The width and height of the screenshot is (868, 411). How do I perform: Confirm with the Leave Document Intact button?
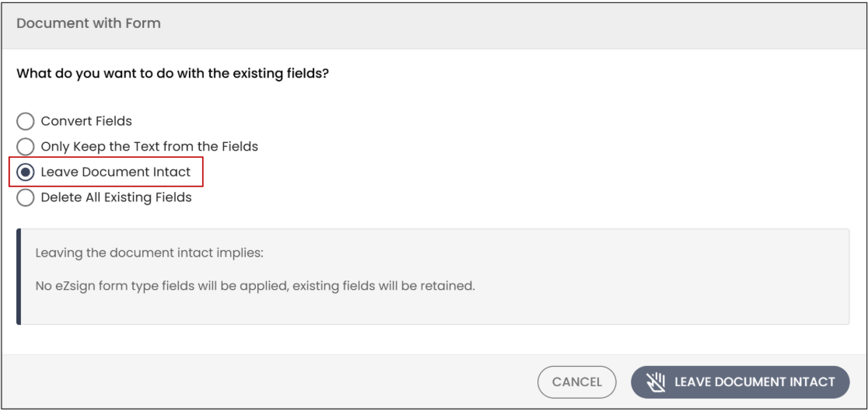[740, 382]
